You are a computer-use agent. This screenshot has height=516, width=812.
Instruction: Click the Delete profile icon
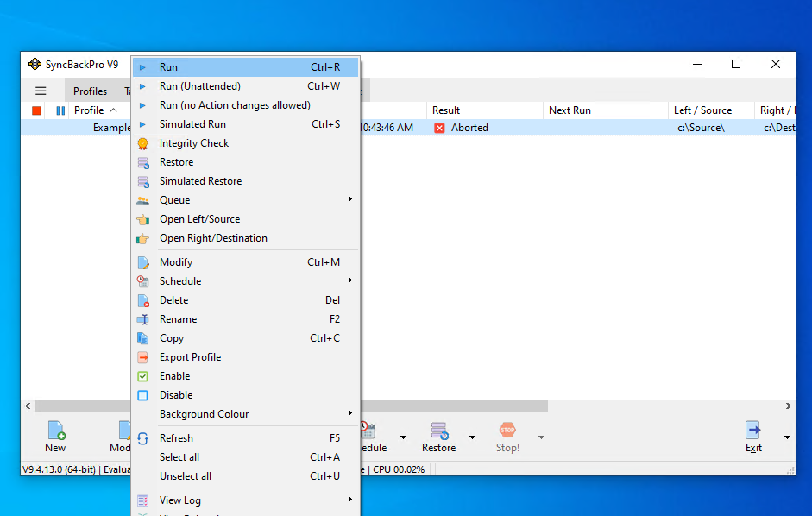click(143, 300)
